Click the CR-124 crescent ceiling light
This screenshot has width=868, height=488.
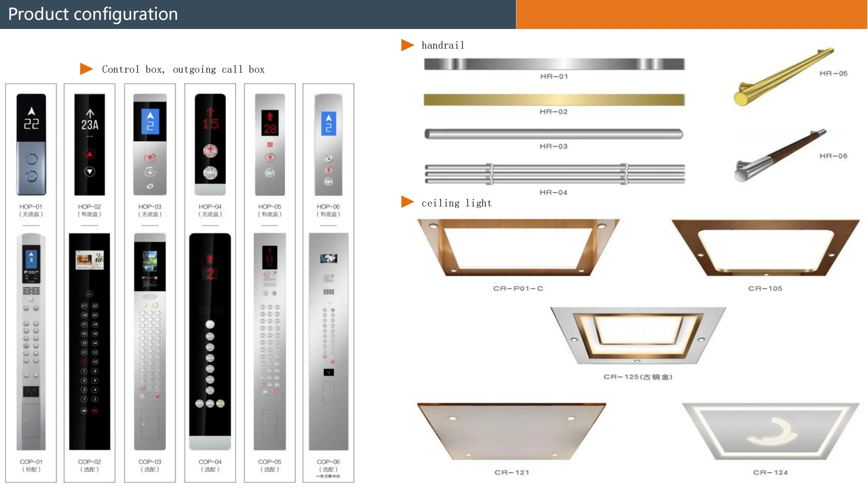[771, 431]
